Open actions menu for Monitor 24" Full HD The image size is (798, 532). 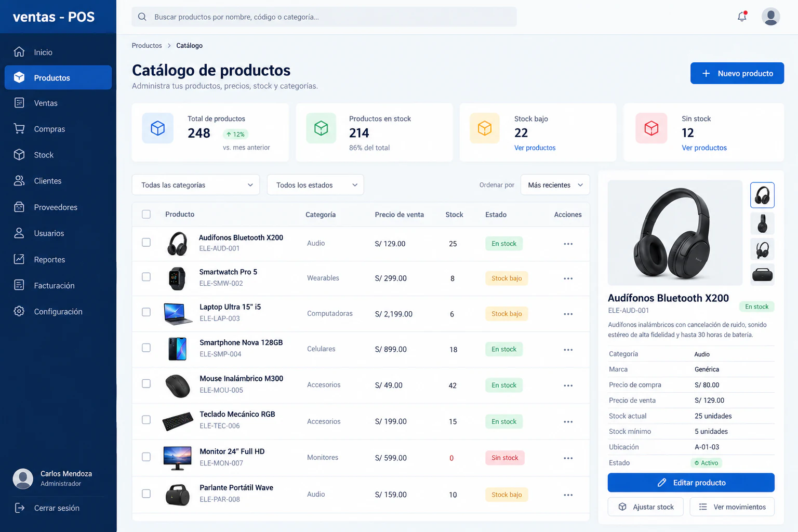tap(568, 458)
